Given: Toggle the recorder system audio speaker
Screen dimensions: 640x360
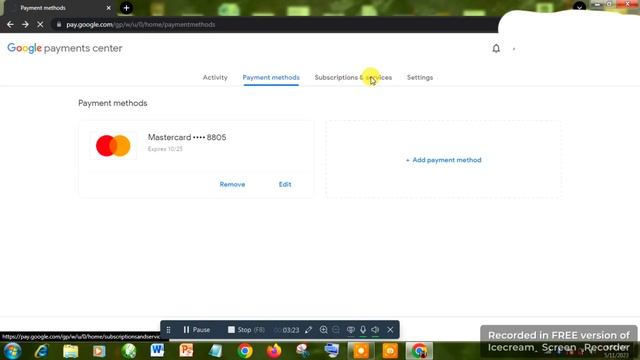Looking at the screenshot, I should point(375,330).
